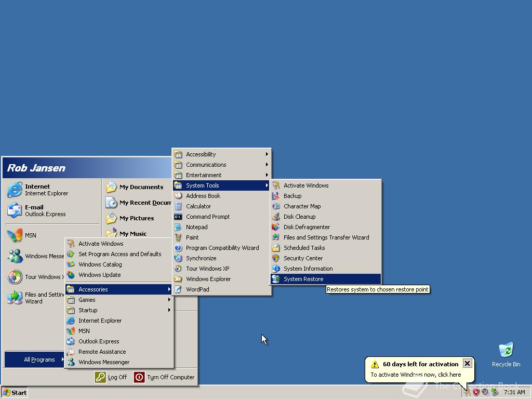Start Program Compatibility Wizard
Image resolution: width=532 pixels, height=399 pixels.
[x=221, y=248]
